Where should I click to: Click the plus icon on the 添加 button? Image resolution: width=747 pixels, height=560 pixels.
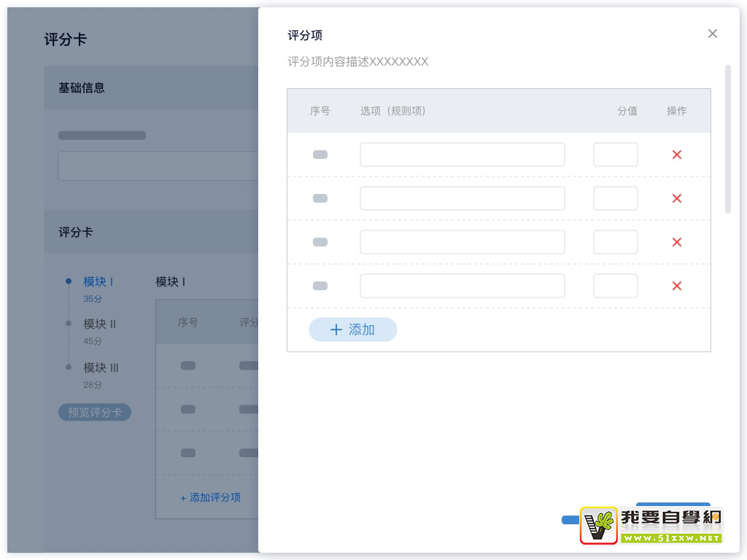point(336,330)
